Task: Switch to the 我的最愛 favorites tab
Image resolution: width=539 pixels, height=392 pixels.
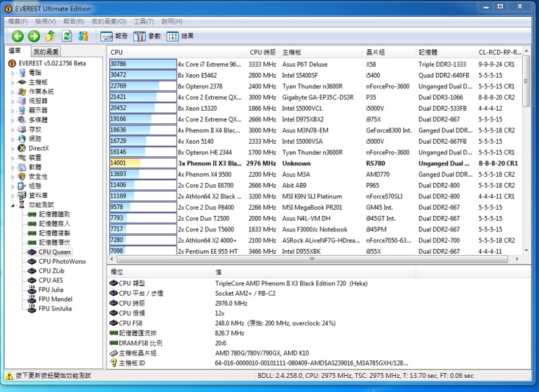Action: pos(46,51)
